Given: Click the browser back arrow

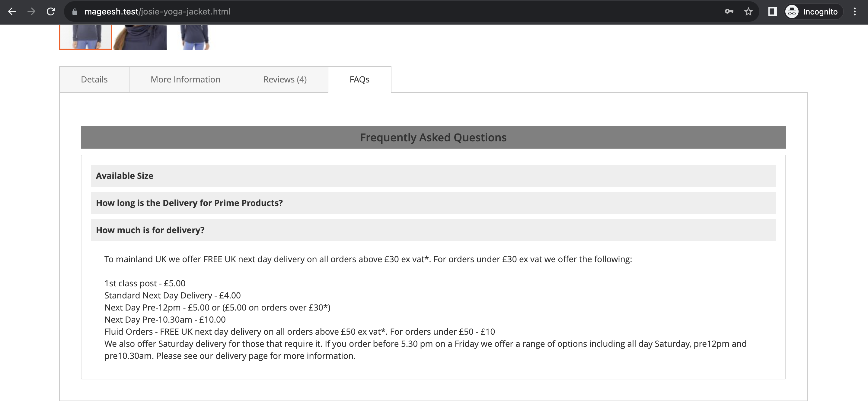Looking at the screenshot, I should click(12, 11).
